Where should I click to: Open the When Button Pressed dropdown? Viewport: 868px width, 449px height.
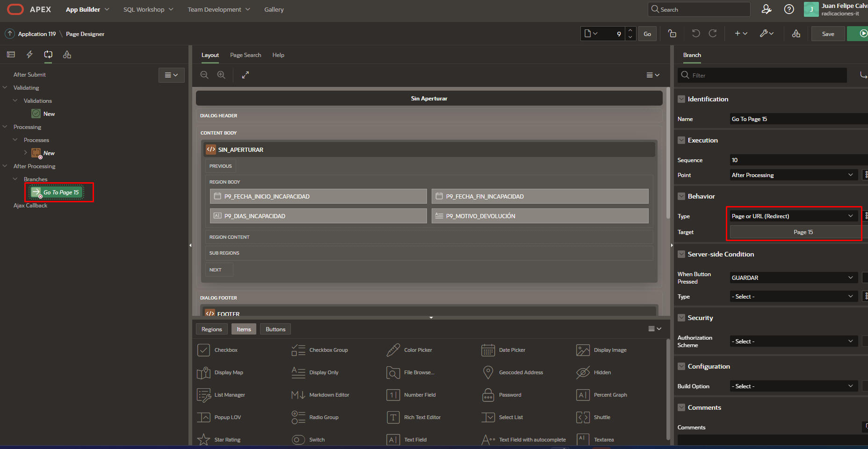[793, 278]
